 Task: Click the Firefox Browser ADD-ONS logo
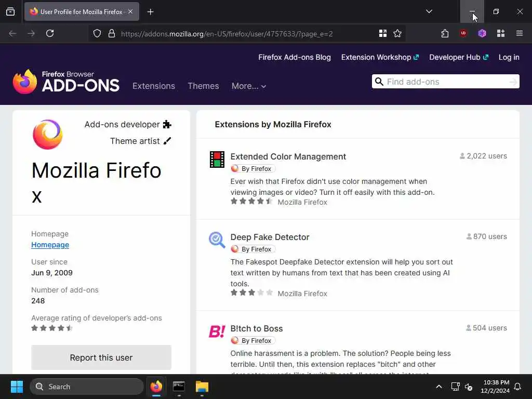click(66, 82)
